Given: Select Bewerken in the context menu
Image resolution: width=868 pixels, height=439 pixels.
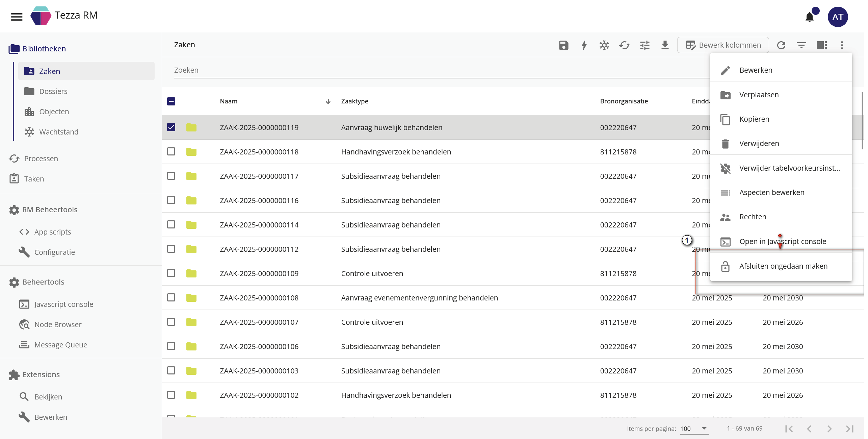Looking at the screenshot, I should pos(781,70).
